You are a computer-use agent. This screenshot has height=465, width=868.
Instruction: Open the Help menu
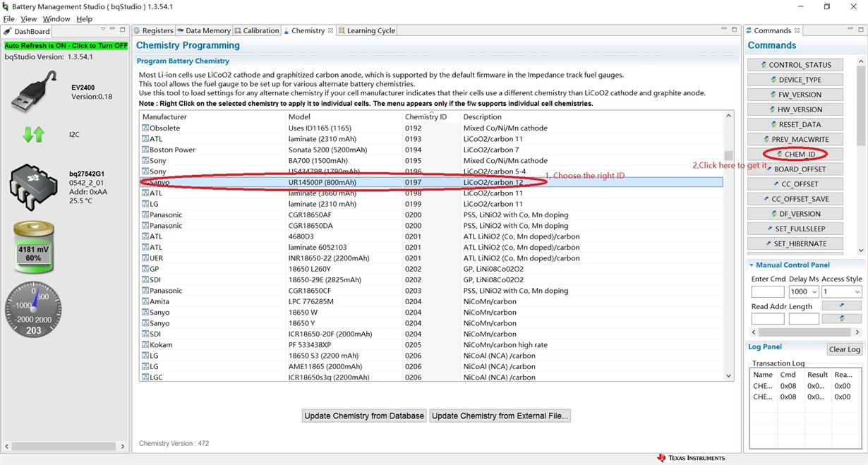pos(84,19)
